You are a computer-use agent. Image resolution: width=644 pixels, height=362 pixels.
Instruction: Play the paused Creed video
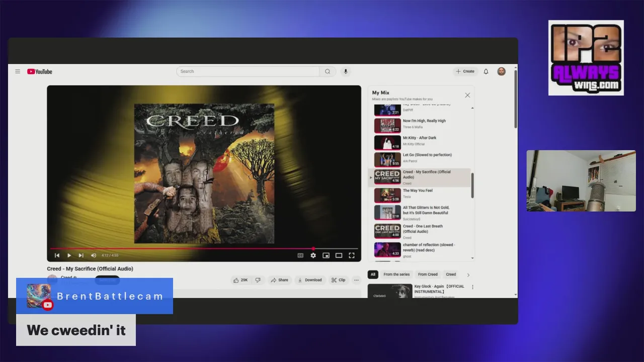pyautogui.click(x=69, y=255)
